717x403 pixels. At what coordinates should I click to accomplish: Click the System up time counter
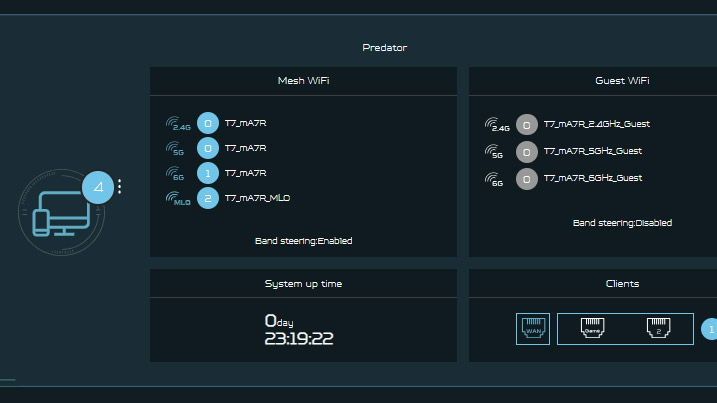pyautogui.click(x=298, y=330)
